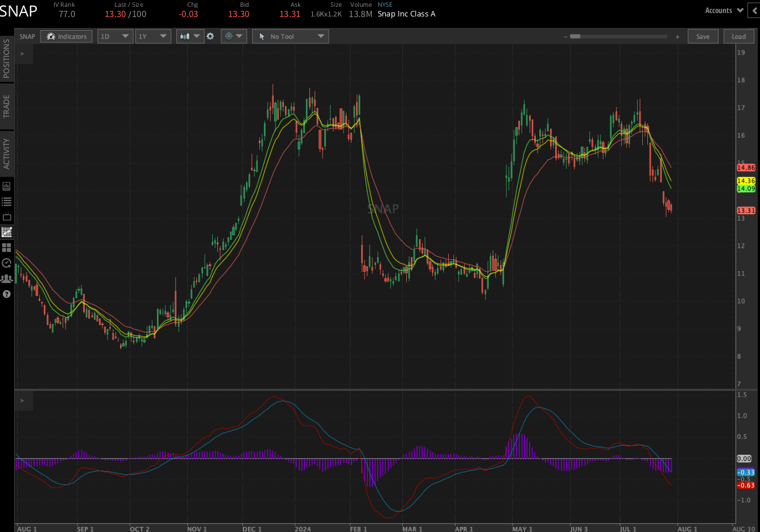Click the clock history icon

(7, 263)
